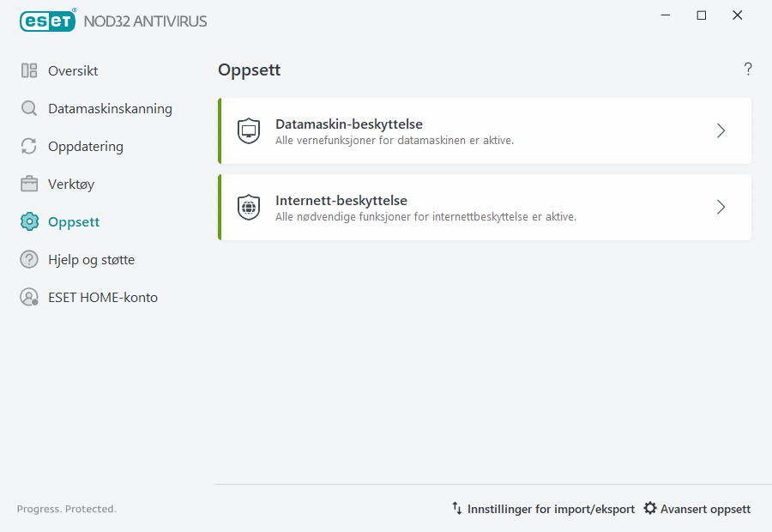Open the ESET HOME-konto account icon
Screen dimensions: 772x532
tap(28, 297)
